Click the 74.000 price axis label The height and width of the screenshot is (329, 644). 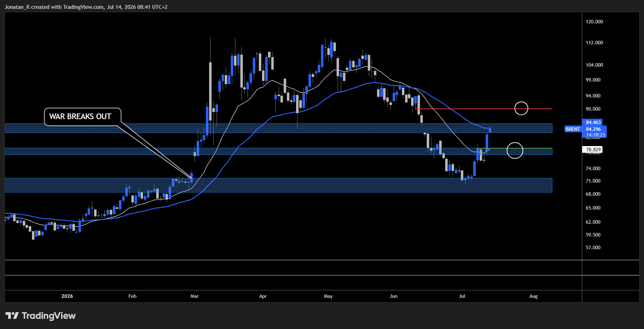tap(593, 168)
